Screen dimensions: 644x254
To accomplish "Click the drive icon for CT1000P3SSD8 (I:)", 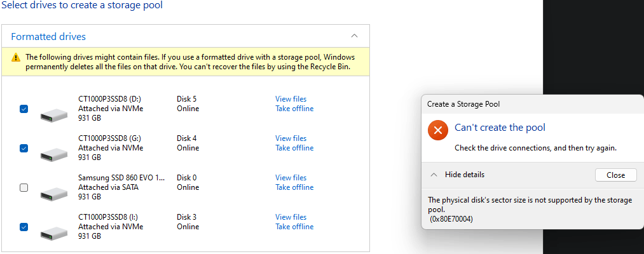I will 53,232.
